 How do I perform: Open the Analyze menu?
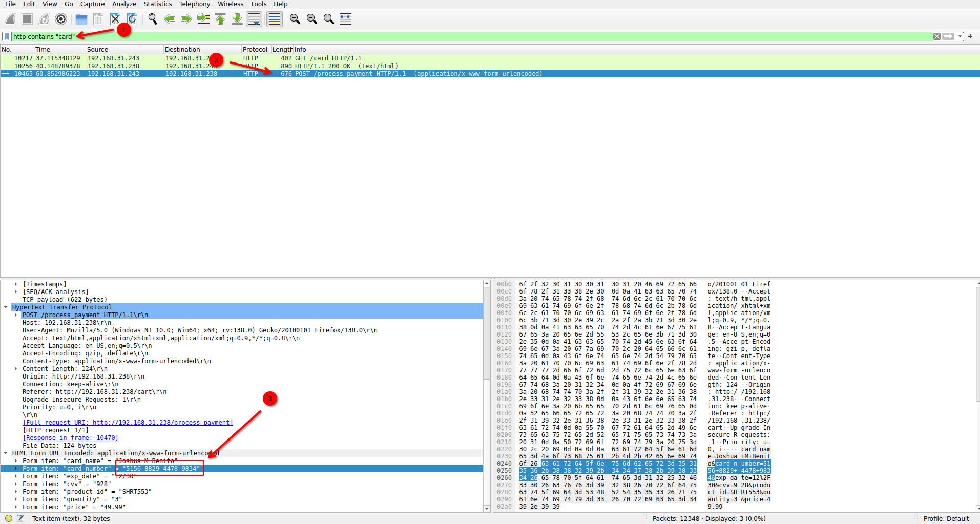[124, 4]
